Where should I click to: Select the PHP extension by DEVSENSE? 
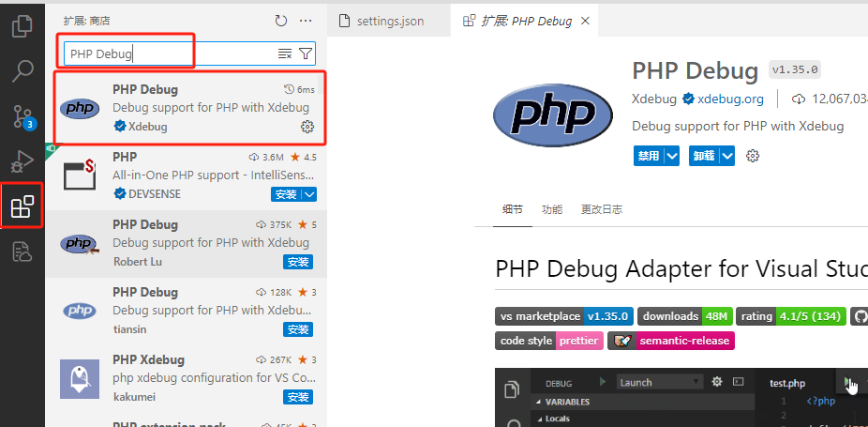click(187, 176)
